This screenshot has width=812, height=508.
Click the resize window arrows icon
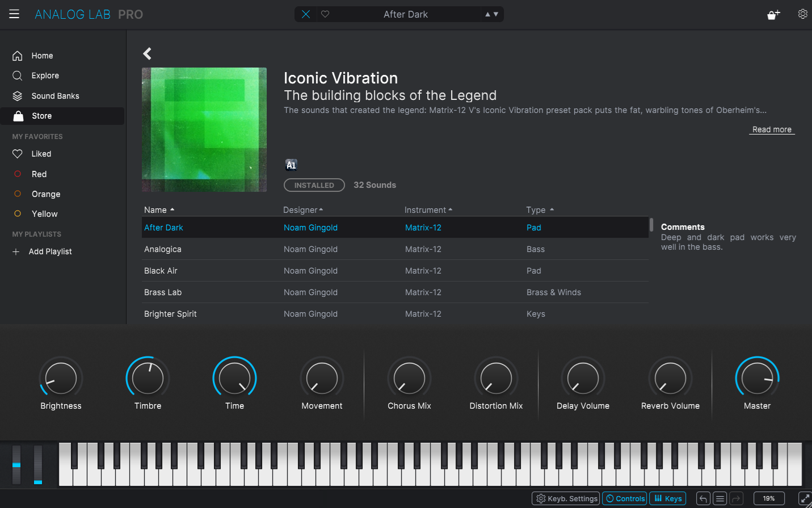[x=805, y=499]
